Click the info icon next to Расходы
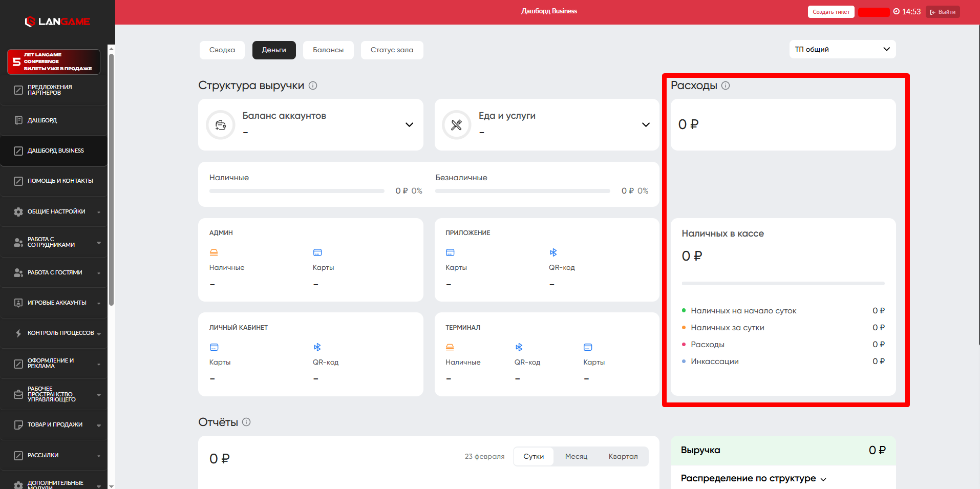Viewport: 980px width, 489px height. click(726, 86)
